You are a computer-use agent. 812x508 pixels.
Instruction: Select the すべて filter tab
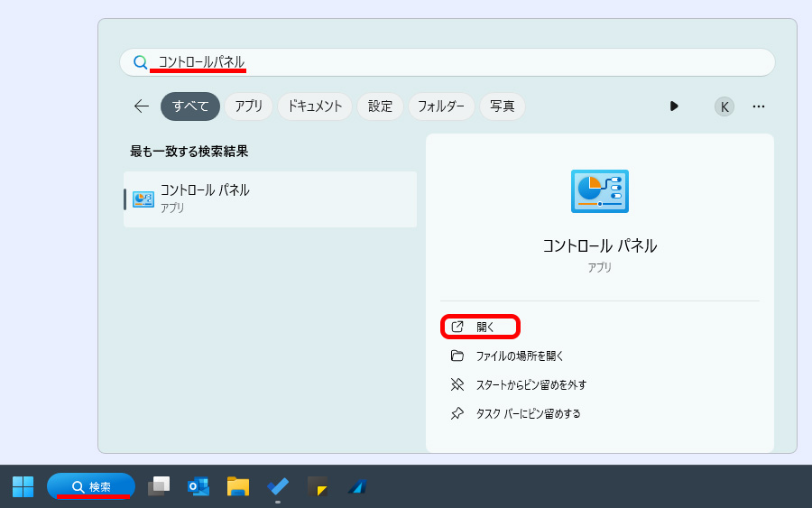point(190,106)
